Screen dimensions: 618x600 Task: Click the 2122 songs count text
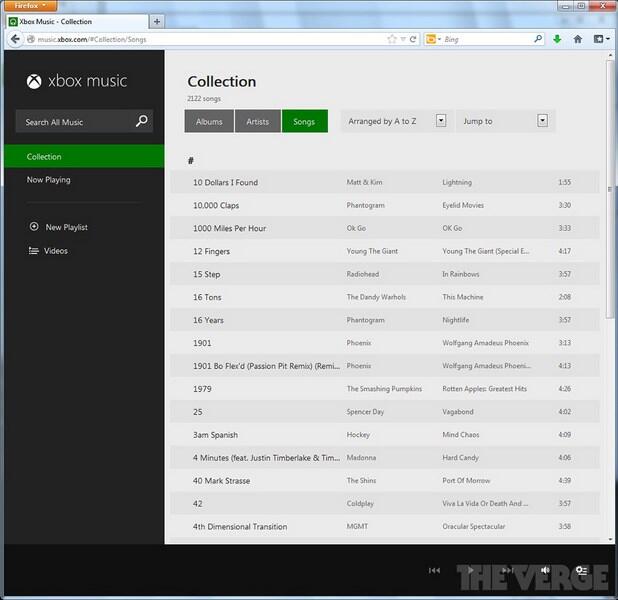pyautogui.click(x=204, y=99)
